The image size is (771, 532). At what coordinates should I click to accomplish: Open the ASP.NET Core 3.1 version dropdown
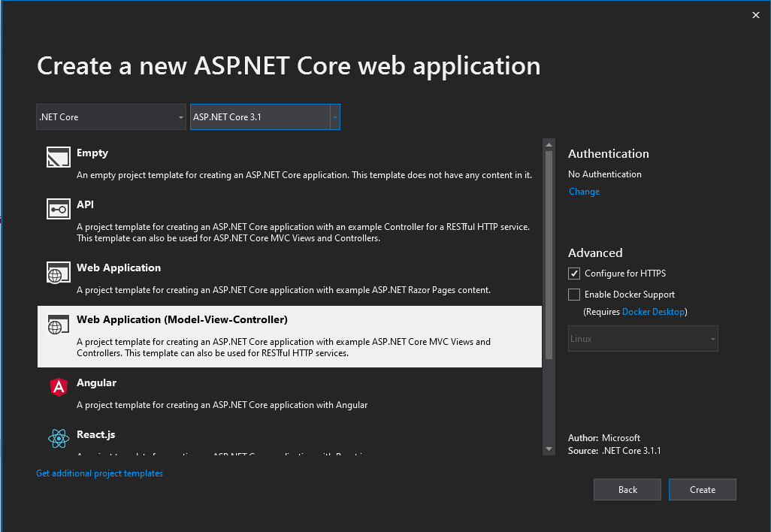pos(265,117)
